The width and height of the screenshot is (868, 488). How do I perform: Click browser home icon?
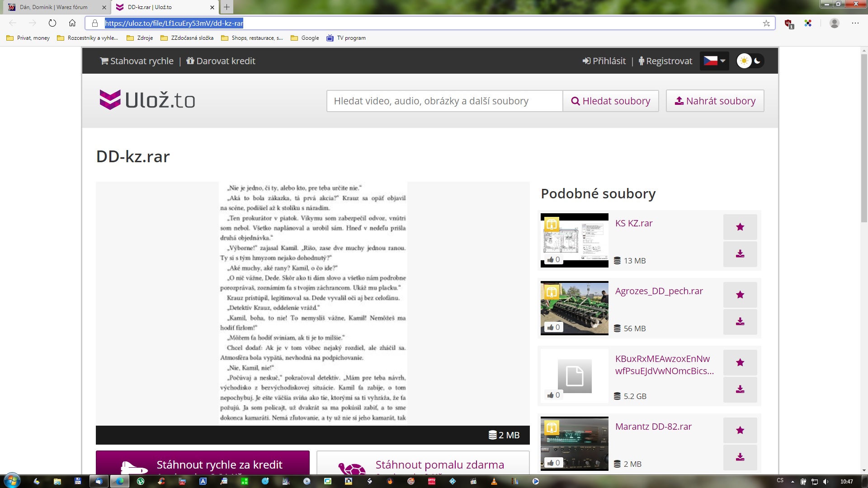[x=72, y=23]
